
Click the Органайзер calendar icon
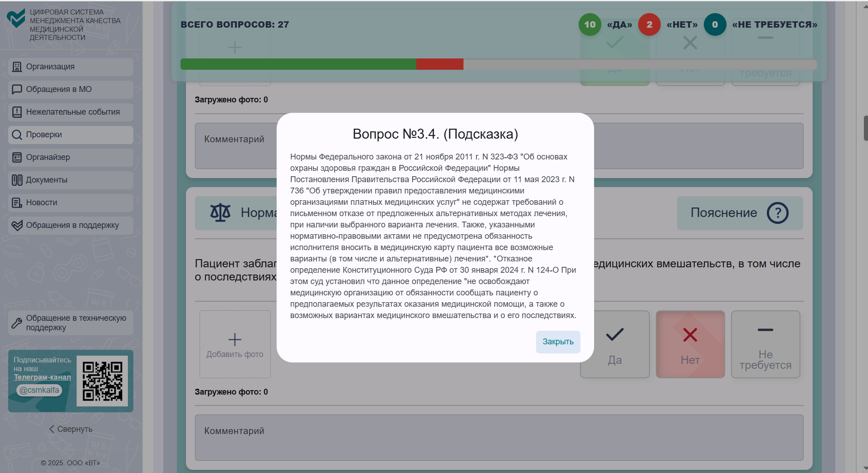[17, 157]
